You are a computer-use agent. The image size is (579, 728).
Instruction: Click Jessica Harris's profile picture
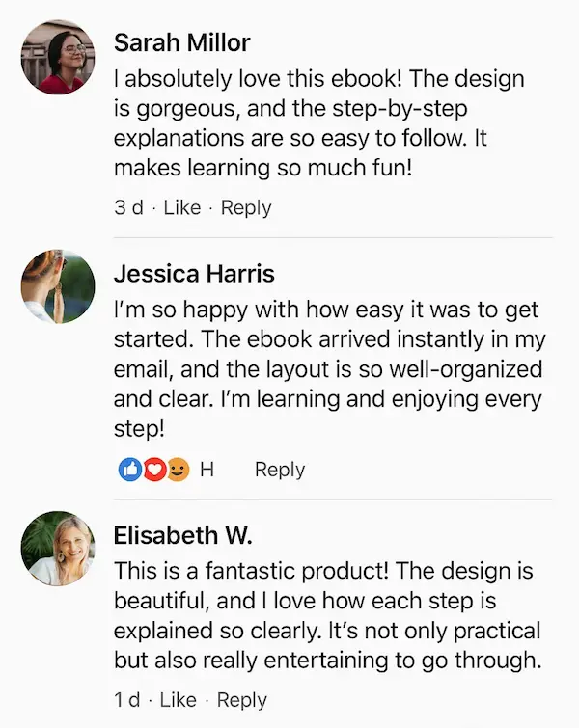pyautogui.click(x=58, y=285)
